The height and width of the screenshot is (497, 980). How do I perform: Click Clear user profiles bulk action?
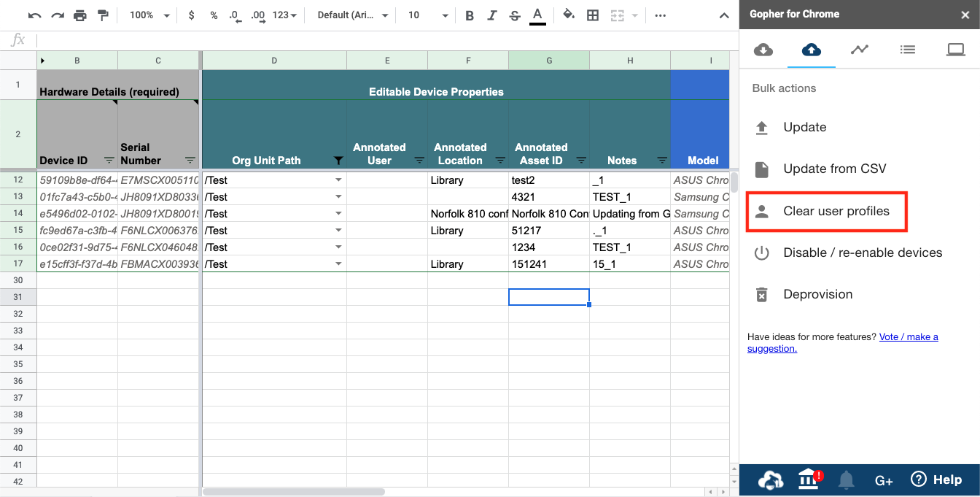pyautogui.click(x=836, y=212)
